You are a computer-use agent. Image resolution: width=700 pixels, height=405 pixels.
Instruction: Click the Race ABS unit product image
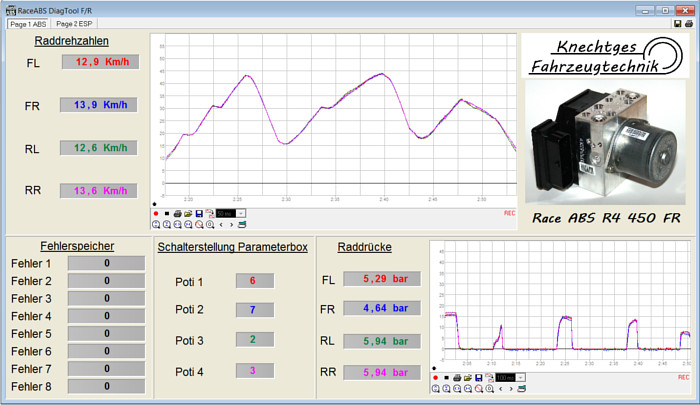pyautogui.click(x=605, y=142)
